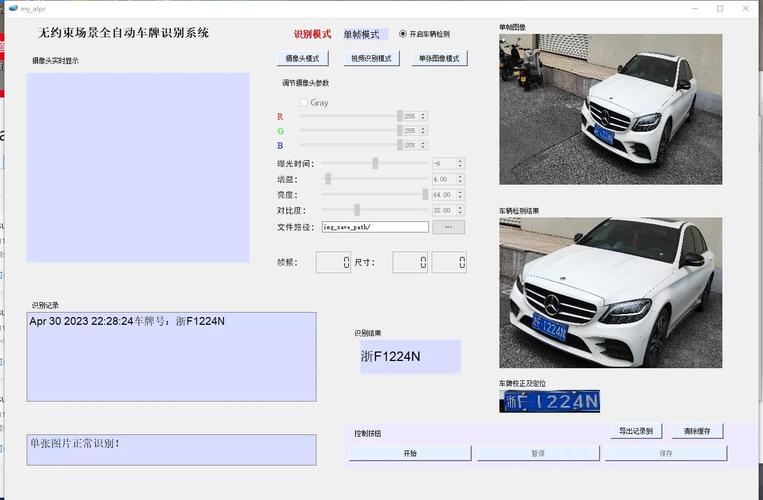Click the 曝光时间 exposure slider handle

tap(375, 163)
